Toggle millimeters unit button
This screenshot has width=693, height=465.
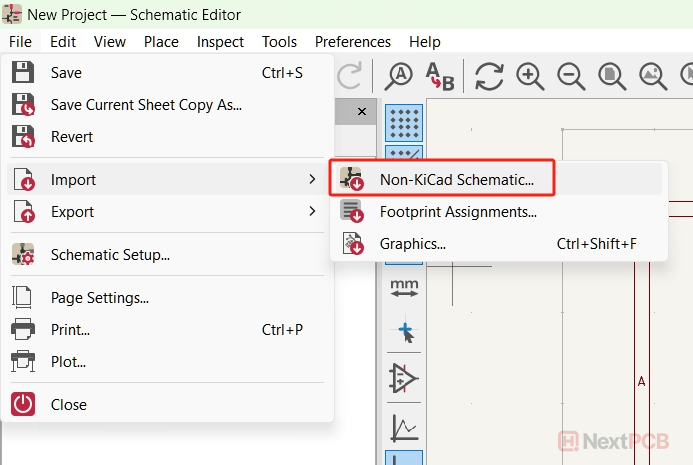404,288
